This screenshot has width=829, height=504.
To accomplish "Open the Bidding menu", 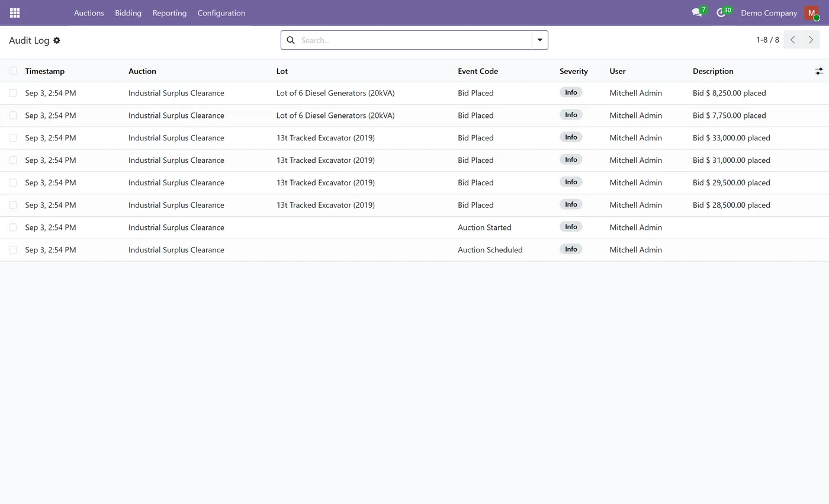I will coord(128,12).
